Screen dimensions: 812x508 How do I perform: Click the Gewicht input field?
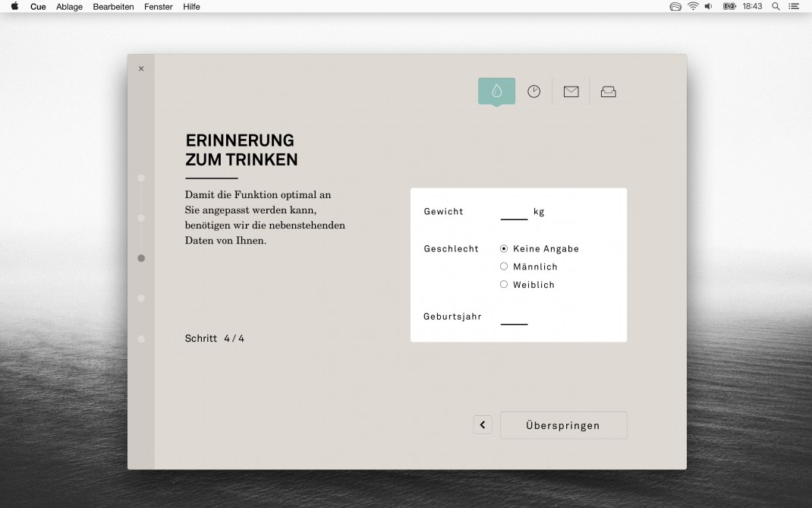point(514,212)
